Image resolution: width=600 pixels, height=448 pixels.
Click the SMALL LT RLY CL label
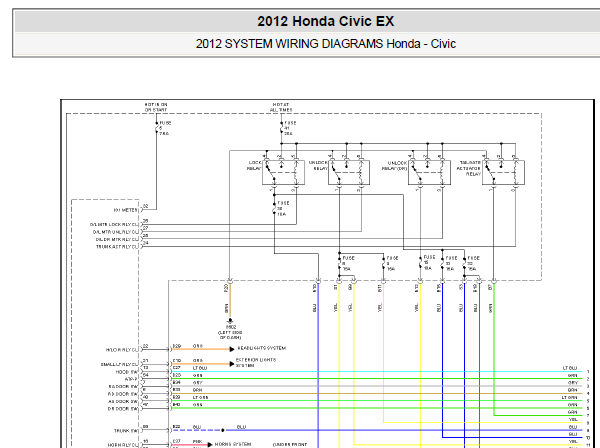[119, 365]
